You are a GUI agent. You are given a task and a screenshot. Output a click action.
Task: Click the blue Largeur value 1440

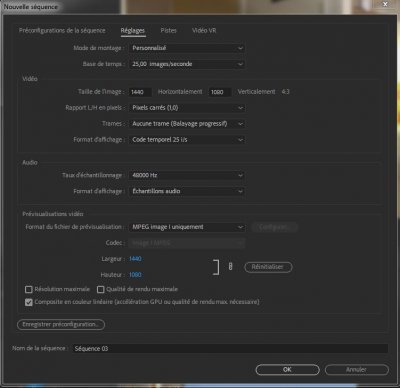point(135,259)
